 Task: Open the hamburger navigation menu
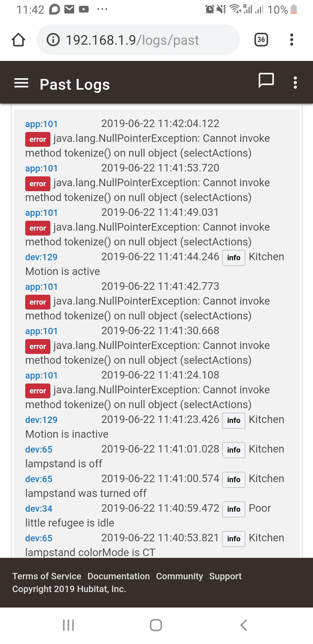point(21,83)
